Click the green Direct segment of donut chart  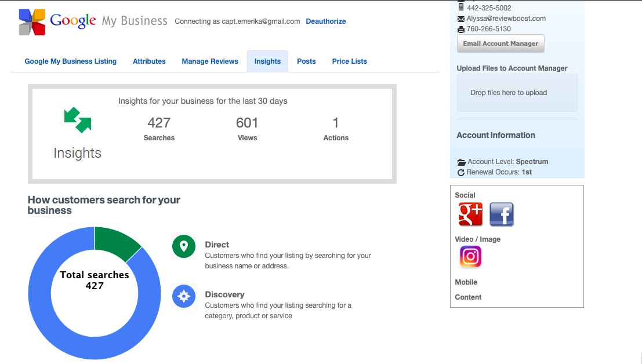coord(116,241)
